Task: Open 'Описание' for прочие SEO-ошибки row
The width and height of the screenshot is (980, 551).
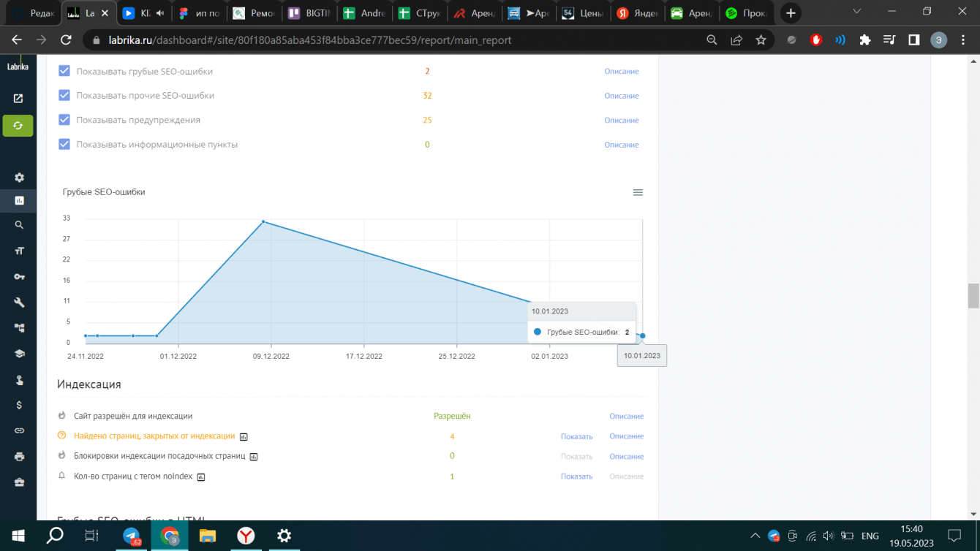Action: [x=622, y=96]
